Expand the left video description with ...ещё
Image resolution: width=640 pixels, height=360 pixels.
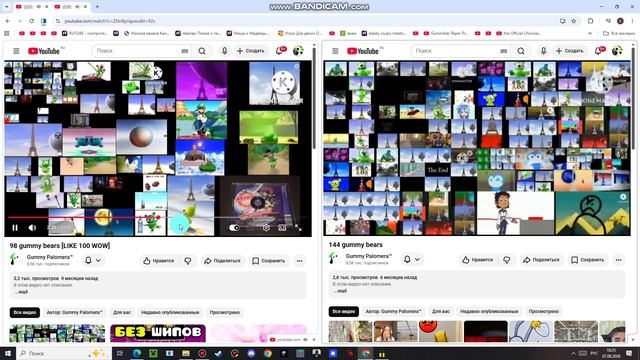coord(21,292)
